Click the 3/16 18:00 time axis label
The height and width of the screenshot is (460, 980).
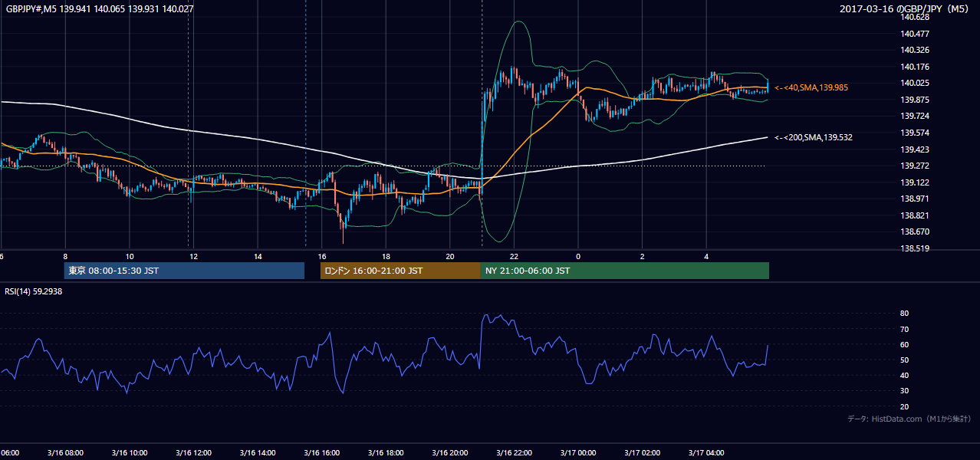tap(386, 453)
